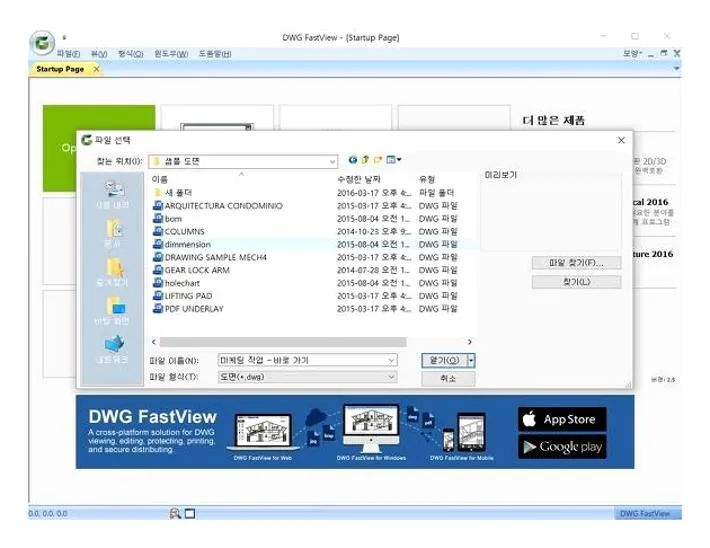Expand the look-in folder location dropdown
The image size is (710, 548).
332,162
